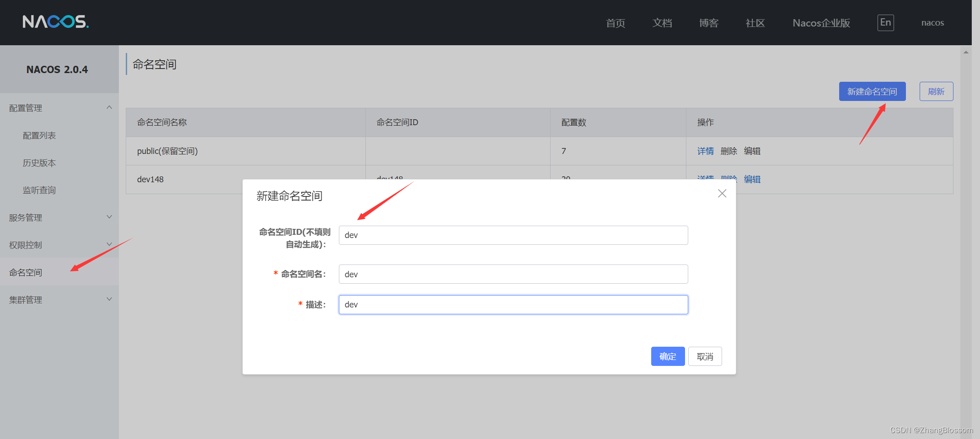Screen dimensions: 980x439
Task: Confirm with the 确定 button
Action: pos(668,356)
